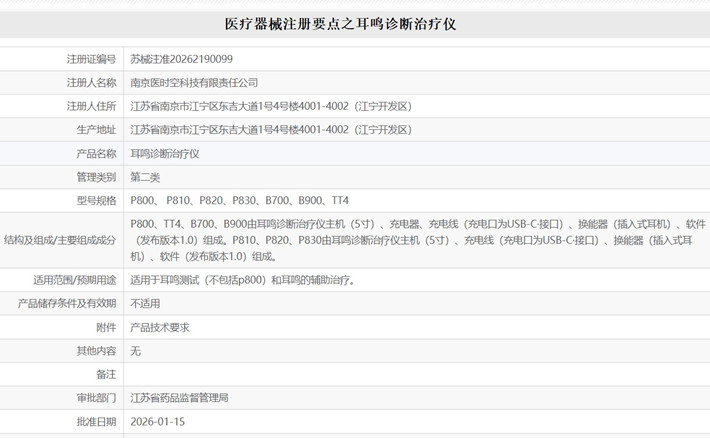Image resolution: width=710 pixels, height=438 pixels.
Task: Click the label 附件
Action: 106,327
